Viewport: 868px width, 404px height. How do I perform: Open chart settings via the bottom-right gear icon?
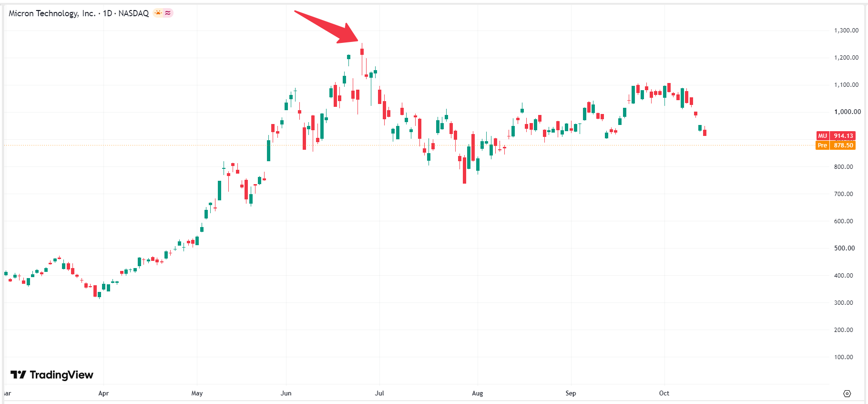[x=847, y=394]
